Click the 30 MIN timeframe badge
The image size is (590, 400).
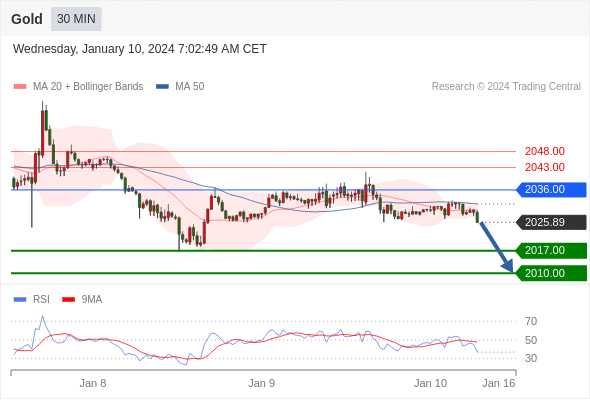click(76, 19)
